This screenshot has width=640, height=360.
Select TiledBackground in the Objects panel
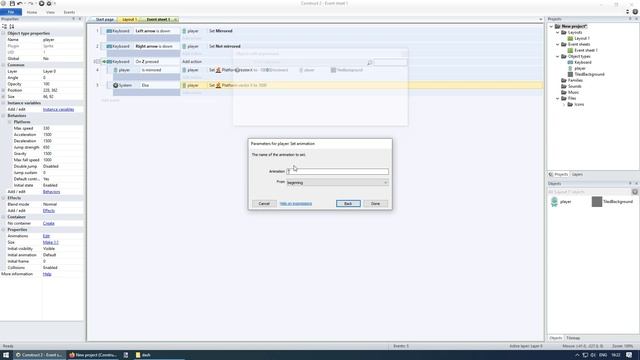[612, 202]
